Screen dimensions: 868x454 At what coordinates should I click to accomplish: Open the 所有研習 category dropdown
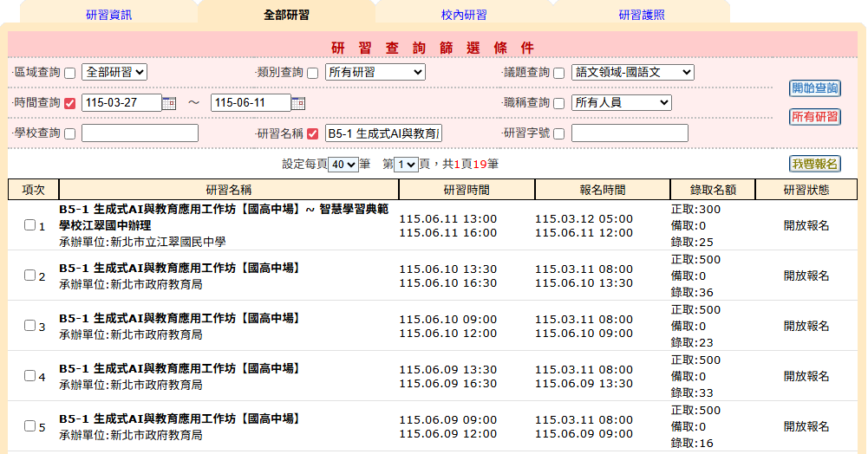click(375, 72)
